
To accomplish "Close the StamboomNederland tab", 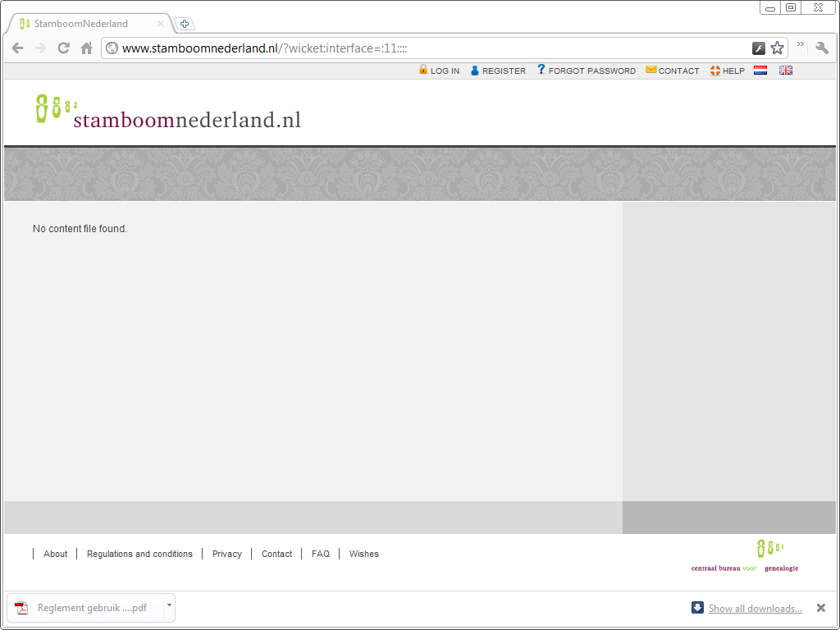I will (x=160, y=24).
